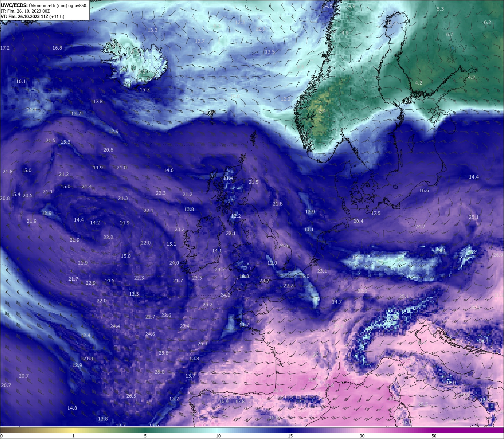
Task: Click the legend tick label '1'
Action: point(73,436)
